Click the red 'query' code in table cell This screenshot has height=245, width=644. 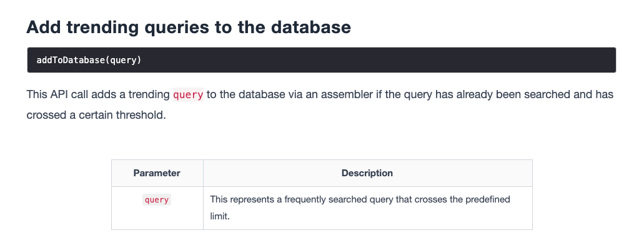pos(157,200)
